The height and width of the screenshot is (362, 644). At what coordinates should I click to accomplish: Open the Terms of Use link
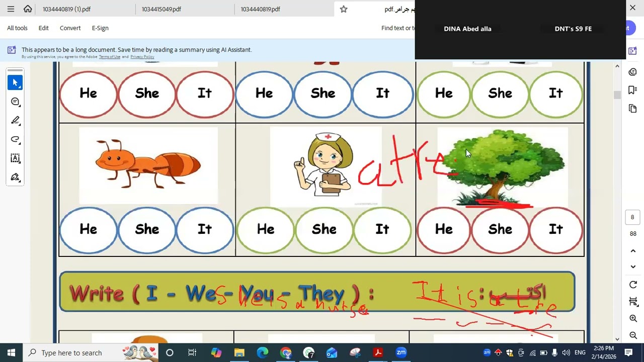(109, 57)
